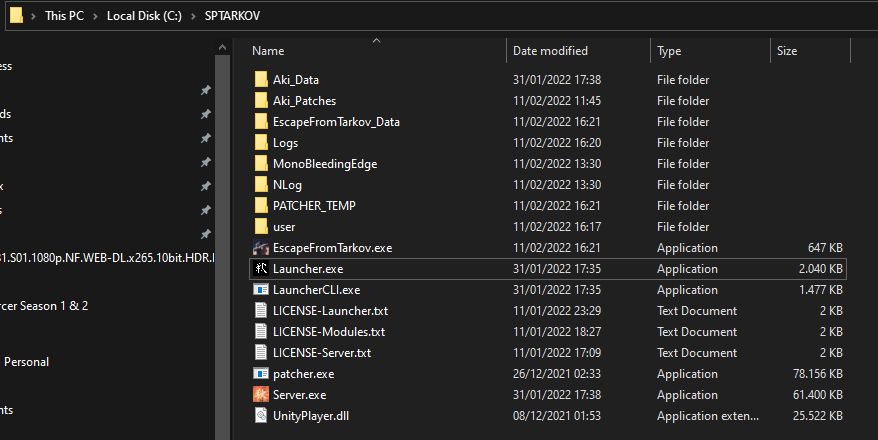The width and height of the screenshot is (878, 440).
Task: Click SPTARKOV breadcrumb segment
Action: (232, 16)
